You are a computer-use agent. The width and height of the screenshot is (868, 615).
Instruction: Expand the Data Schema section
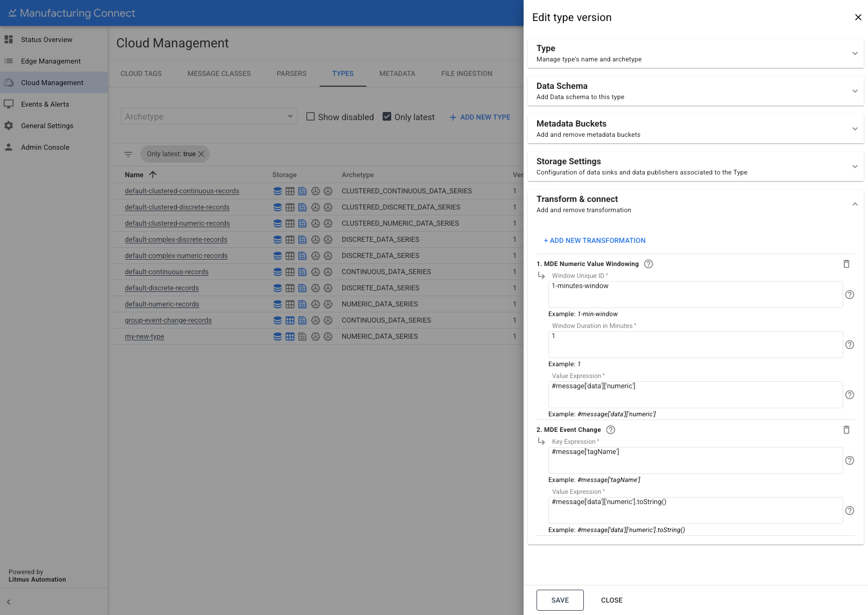tap(855, 91)
